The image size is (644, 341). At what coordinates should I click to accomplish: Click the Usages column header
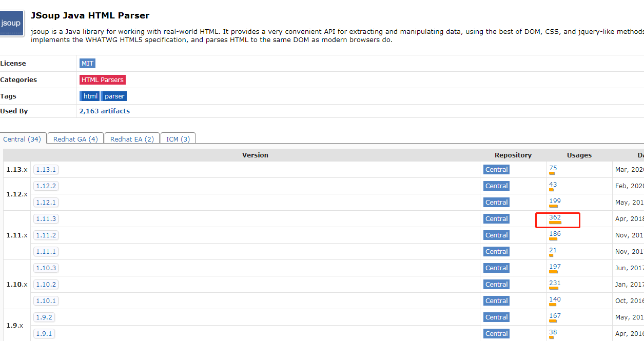pyautogui.click(x=579, y=155)
